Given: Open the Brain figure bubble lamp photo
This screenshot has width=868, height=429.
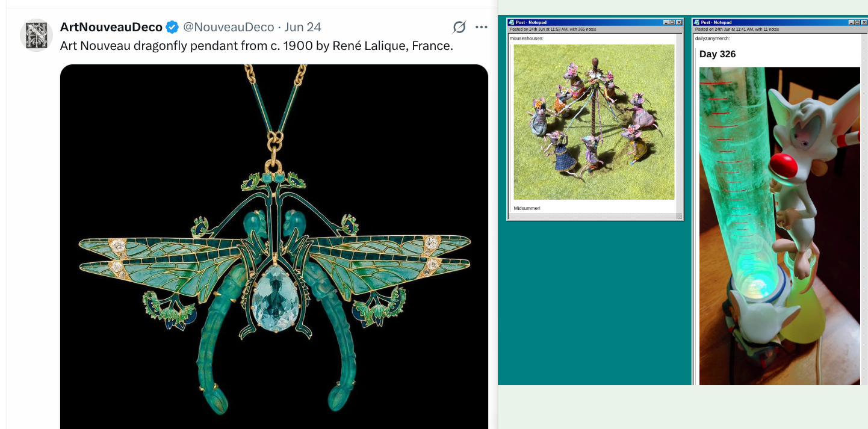Looking at the screenshot, I should pos(780,226).
